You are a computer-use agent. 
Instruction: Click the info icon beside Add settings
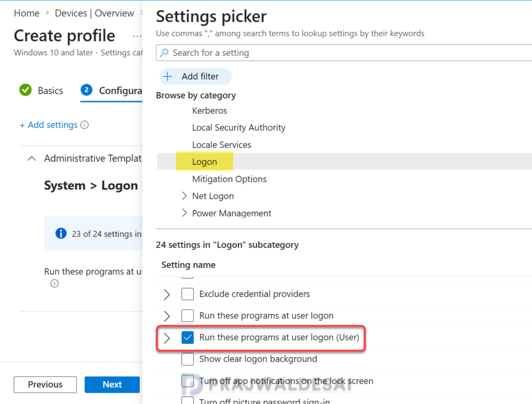[85, 125]
